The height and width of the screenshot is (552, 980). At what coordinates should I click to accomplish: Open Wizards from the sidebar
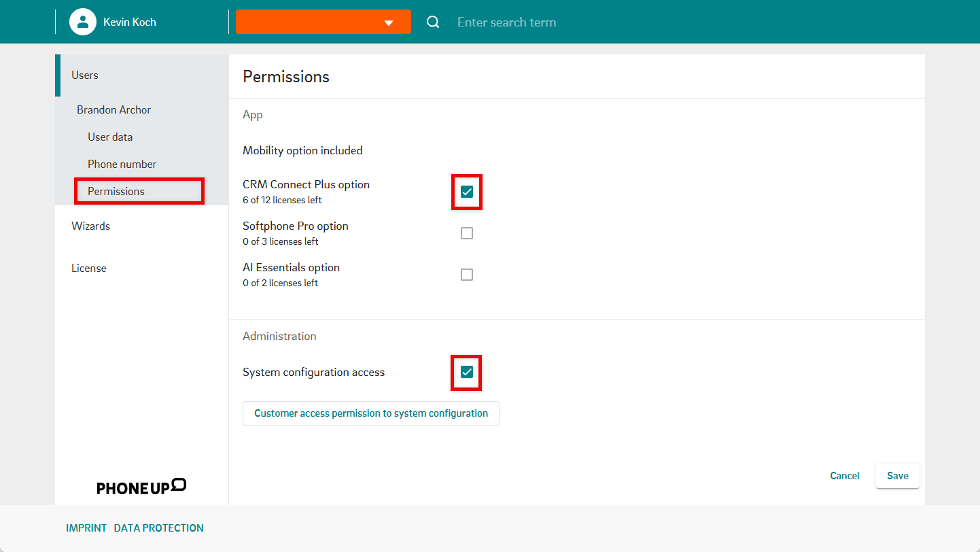point(90,226)
